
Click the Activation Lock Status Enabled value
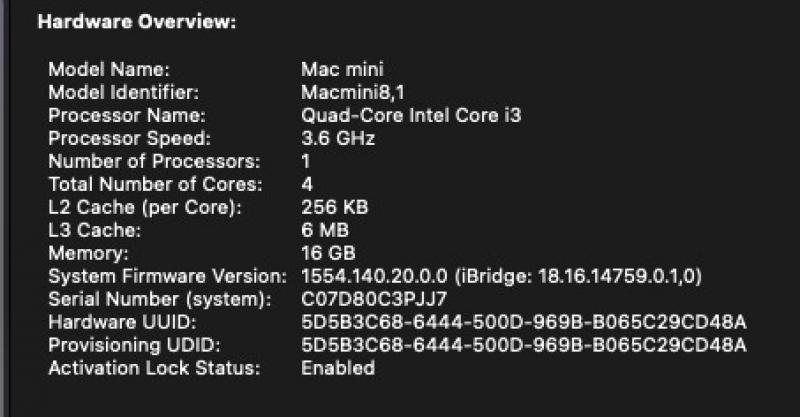(338, 368)
